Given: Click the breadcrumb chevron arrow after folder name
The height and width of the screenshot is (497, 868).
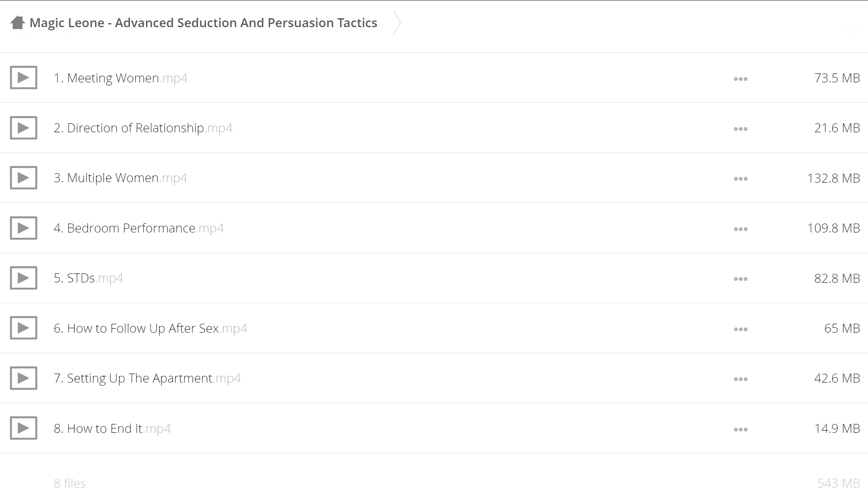Looking at the screenshot, I should [397, 22].
